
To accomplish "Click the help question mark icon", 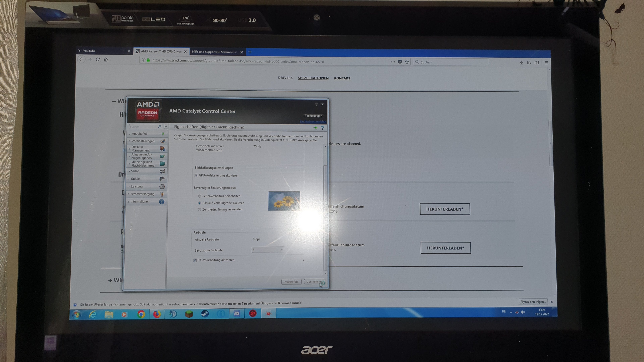I will [322, 128].
